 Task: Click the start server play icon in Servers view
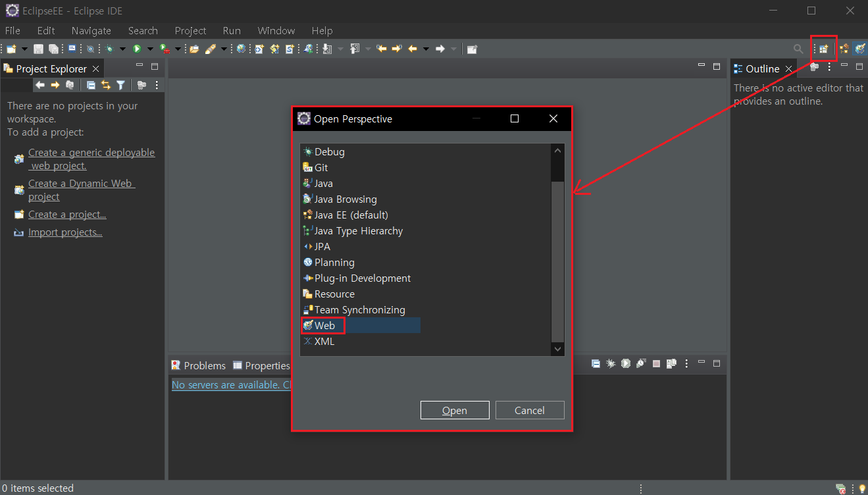pyautogui.click(x=626, y=363)
